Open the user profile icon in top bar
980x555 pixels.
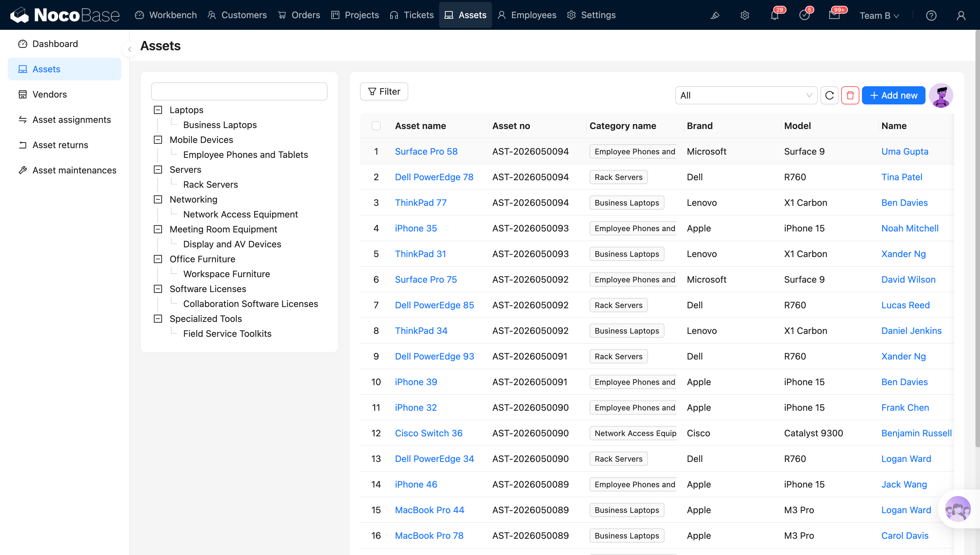point(961,15)
